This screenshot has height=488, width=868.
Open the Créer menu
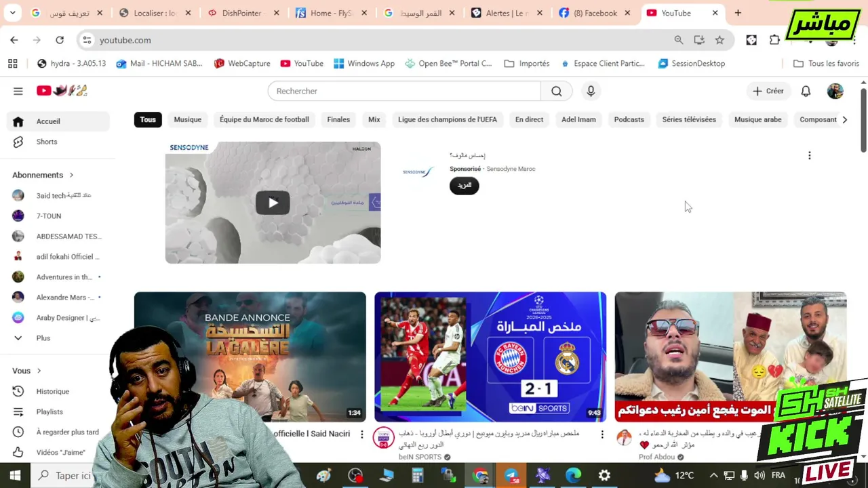pos(768,91)
